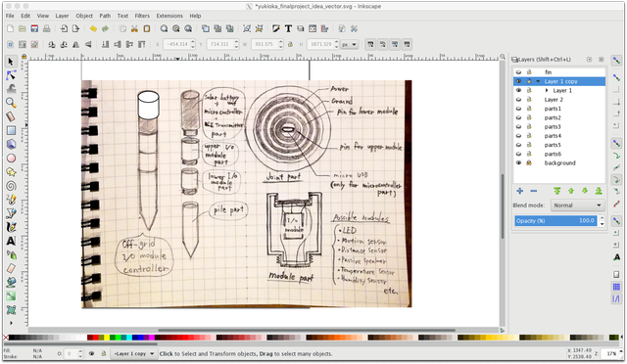Toggle lock icon of Layer 2
Image resolution: width=627 pixels, height=364 pixels.
[529, 100]
